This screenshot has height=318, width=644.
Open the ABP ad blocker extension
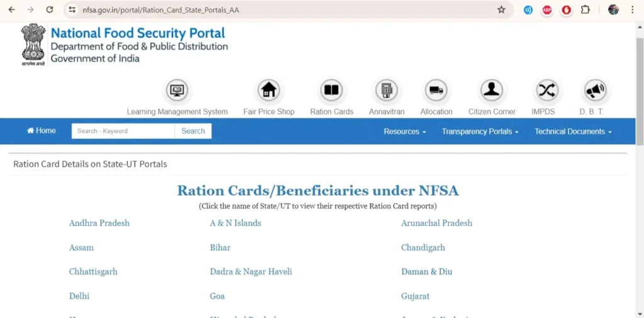pyautogui.click(x=547, y=10)
